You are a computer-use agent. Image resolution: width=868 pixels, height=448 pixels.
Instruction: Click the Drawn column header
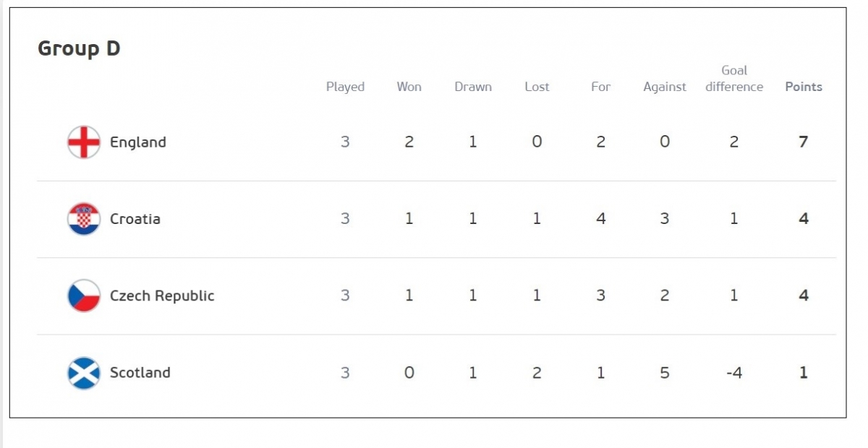click(x=473, y=87)
